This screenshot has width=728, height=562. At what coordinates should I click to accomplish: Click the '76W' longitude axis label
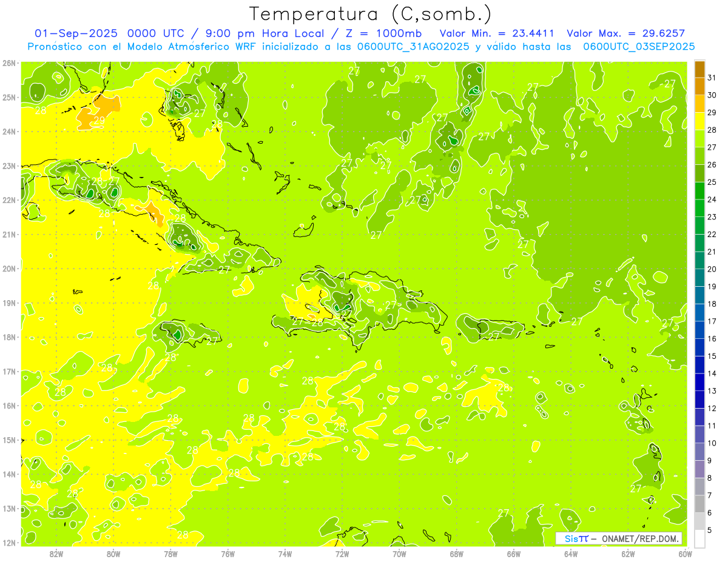227,554
